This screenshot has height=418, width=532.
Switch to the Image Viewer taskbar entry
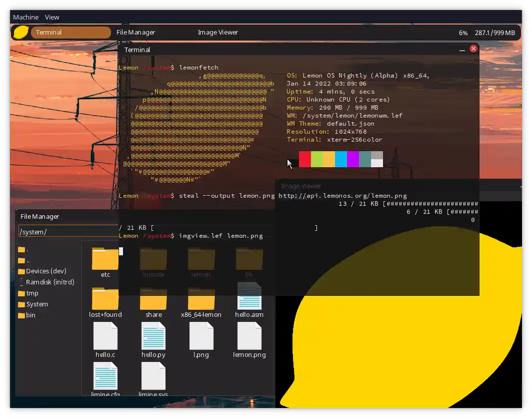[x=218, y=32]
